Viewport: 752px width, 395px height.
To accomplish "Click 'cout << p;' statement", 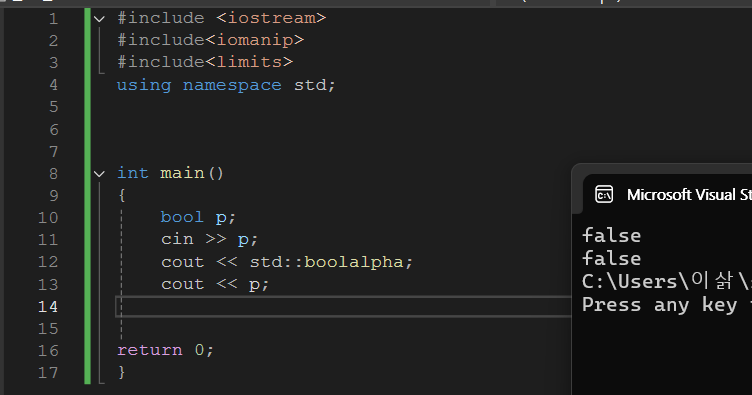I will coord(215,284).
